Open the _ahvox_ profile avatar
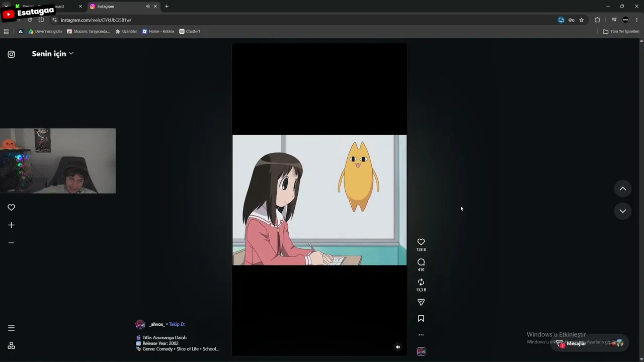Image resolution: width=644 pixels, height=362 pixels. pyautogui.click(x=140, y=324)
